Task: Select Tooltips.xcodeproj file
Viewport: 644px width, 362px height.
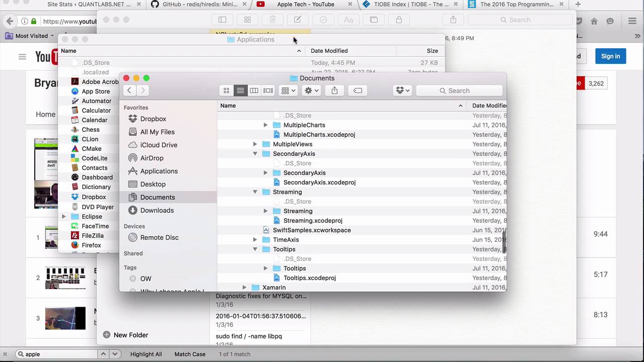Action: click(x=309, y=278)
